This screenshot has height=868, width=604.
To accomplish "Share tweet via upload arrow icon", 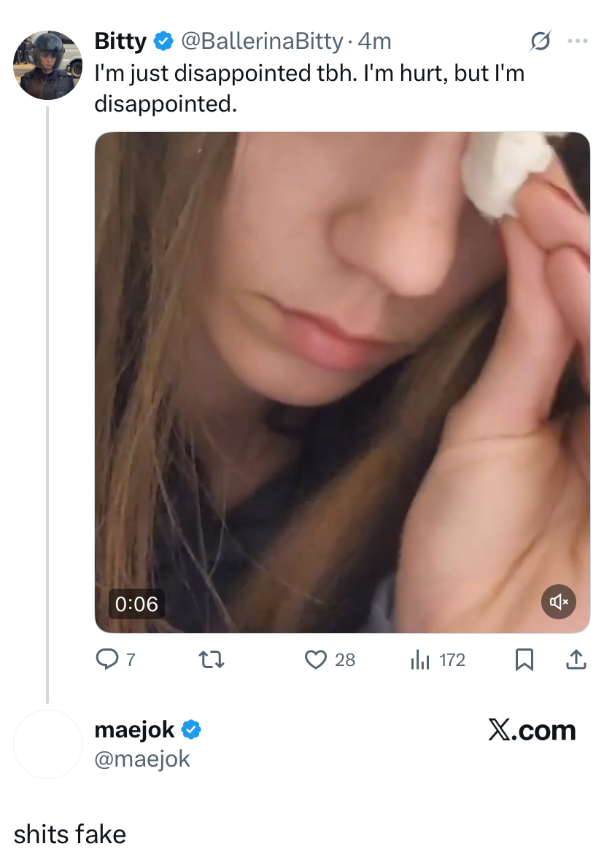I will (x=576, y=660).
